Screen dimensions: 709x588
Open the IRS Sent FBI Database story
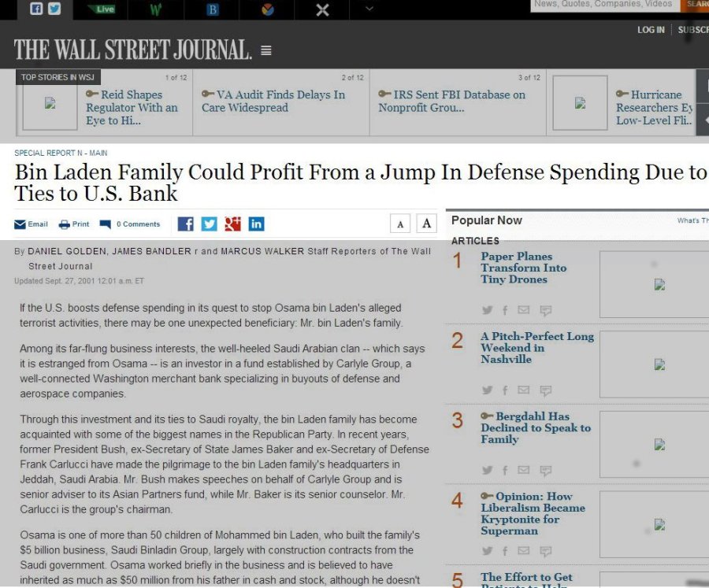(x=451, y=102)
